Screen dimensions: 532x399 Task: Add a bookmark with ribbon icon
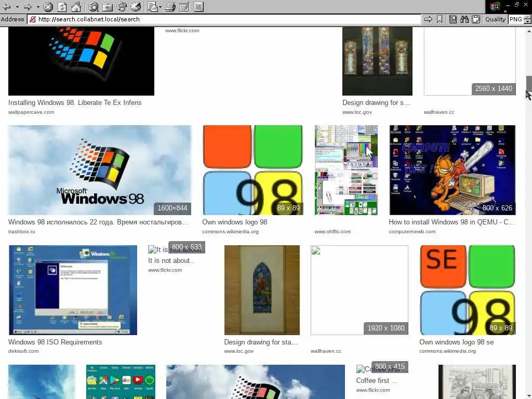click(x=440, y=19)
